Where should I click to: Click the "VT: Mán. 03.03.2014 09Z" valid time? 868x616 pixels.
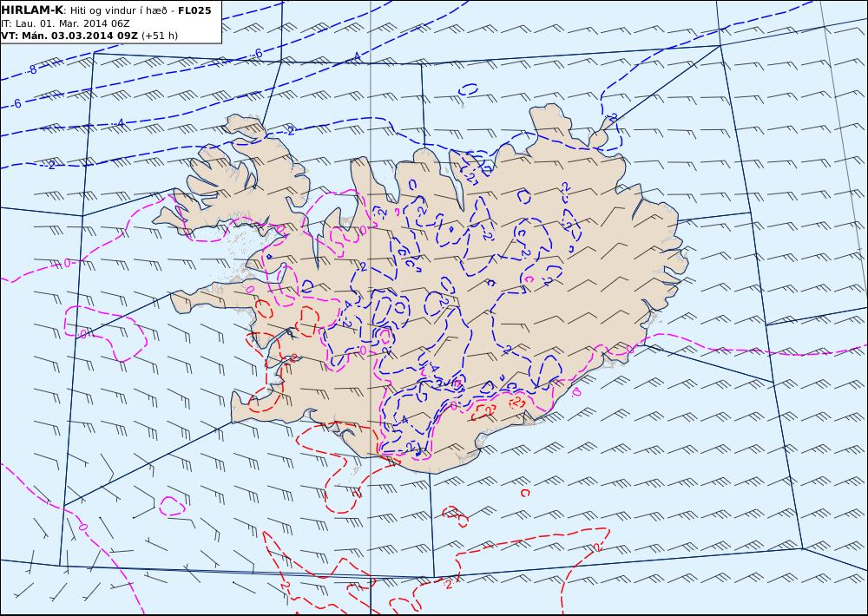pyautogui.click(x=69, y=36)
